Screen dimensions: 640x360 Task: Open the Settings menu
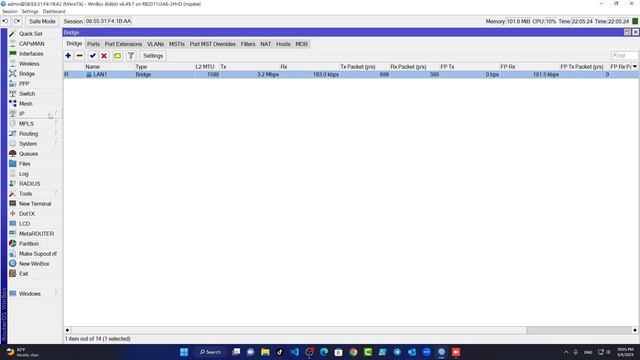tap(30, 11)
